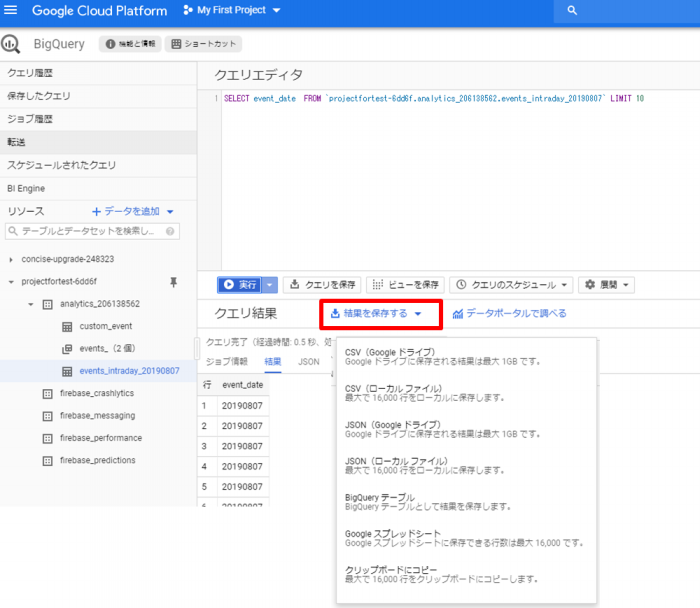700x608 pixels.
Task: Click the データを追加 link
Action: pyautogui.click(x=126, y=211)
